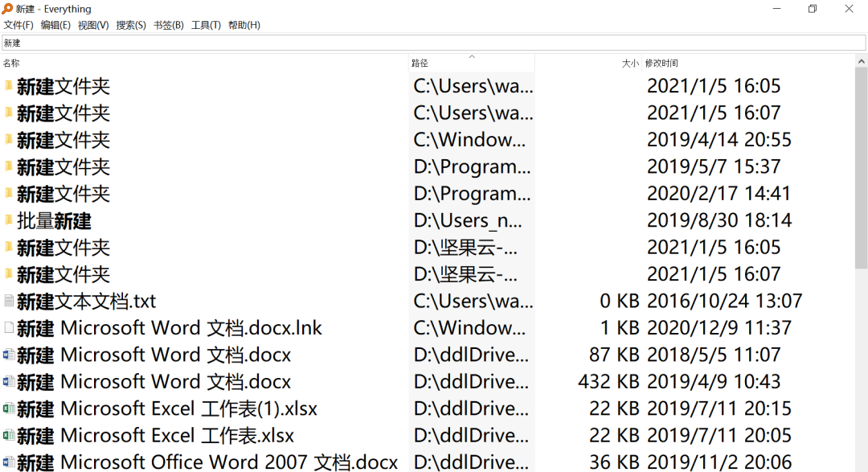Open the 搜索(S) menu

tap(131, 25)
